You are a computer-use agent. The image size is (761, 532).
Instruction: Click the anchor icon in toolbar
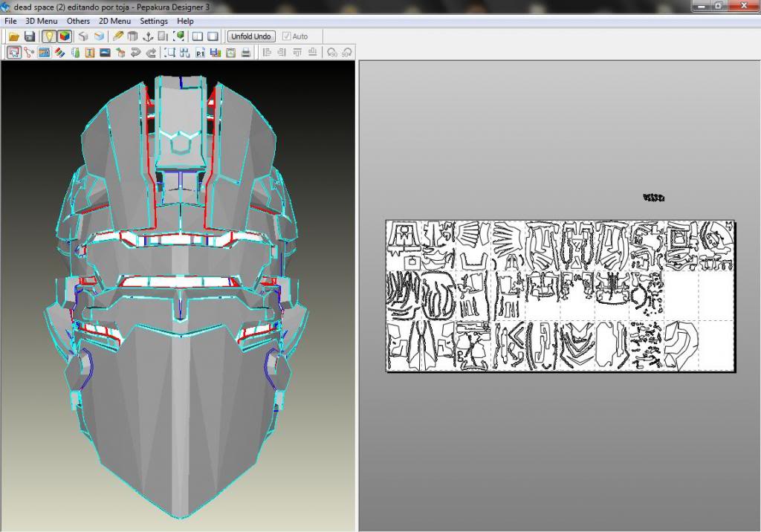coord(147,36)
